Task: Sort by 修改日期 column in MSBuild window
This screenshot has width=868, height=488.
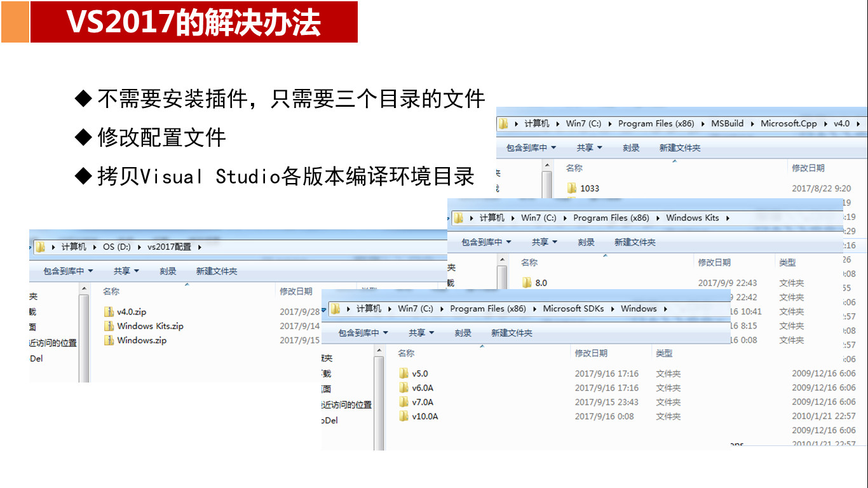Action: pos(808,168)
